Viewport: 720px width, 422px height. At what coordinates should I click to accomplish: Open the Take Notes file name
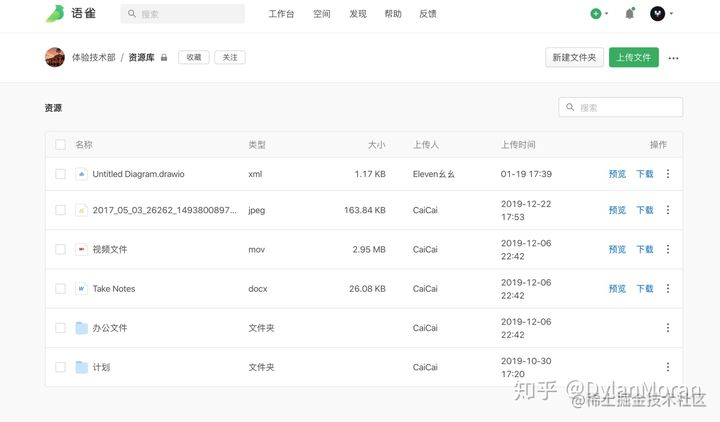(114, 288)
